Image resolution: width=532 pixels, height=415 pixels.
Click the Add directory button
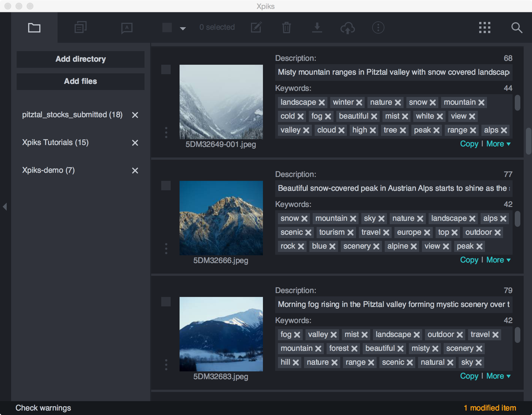(x=80, y=59)
